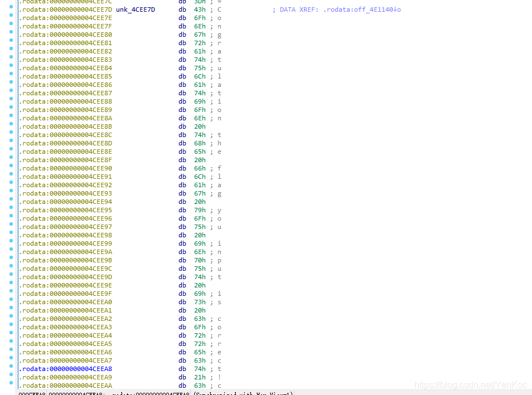Click the 69h byte at 4CEE99

[200, 243]
